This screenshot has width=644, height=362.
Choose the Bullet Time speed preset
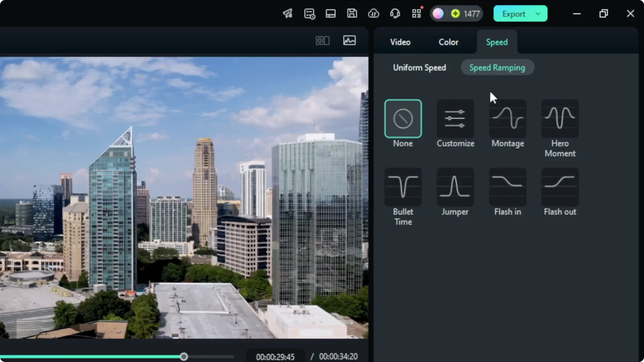(403, 187)
